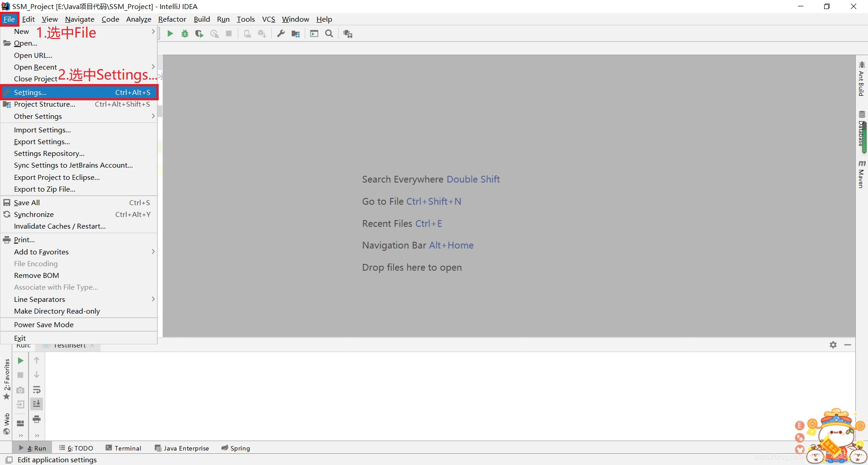Open Project Structure from the toolbar folder icon
Screen dimensions: 868x465
pyautogui.click(x=296, y=34)
